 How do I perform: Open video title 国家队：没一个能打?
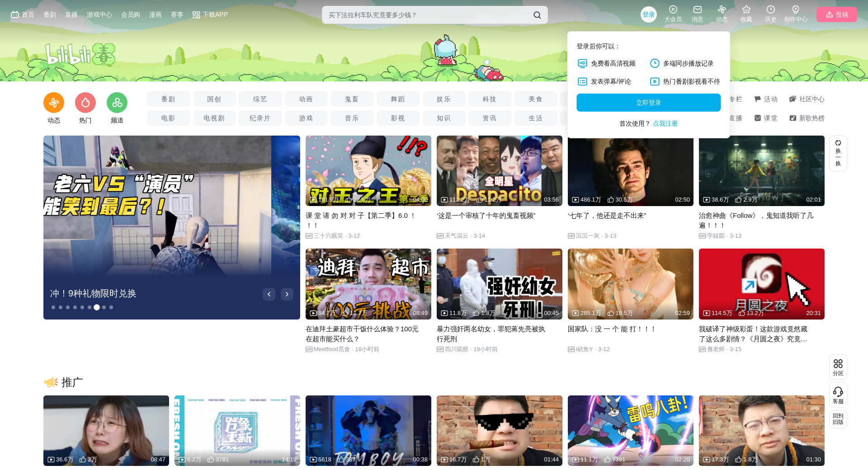[x=612, y=329]
